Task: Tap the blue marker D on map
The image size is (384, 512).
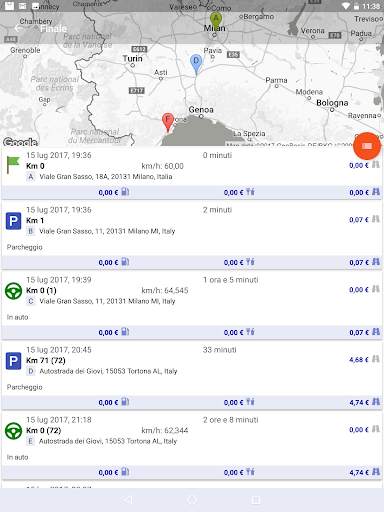Action: pos(196,64)
